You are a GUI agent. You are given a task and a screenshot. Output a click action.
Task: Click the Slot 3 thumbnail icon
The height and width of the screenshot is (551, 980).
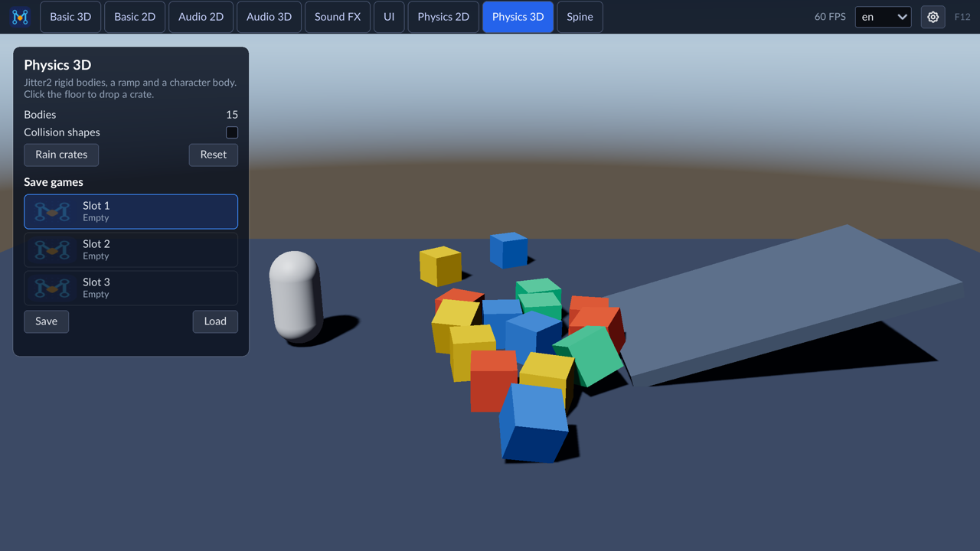52,288
